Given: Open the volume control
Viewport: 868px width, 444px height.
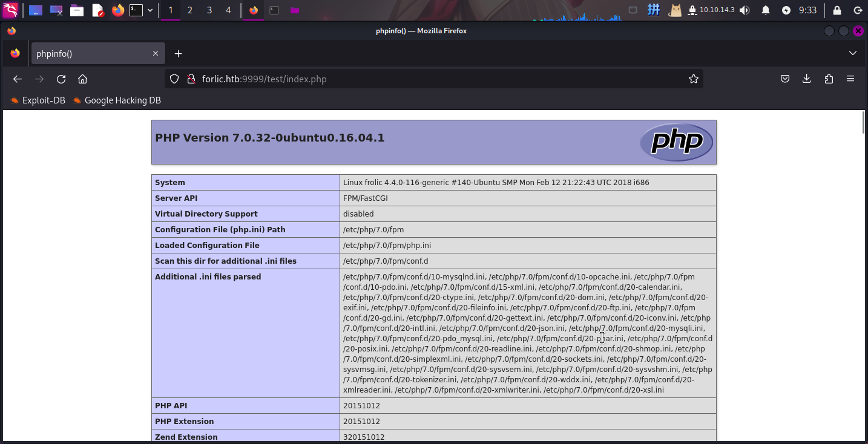Looking at the screenshot, I should [745, 10].
